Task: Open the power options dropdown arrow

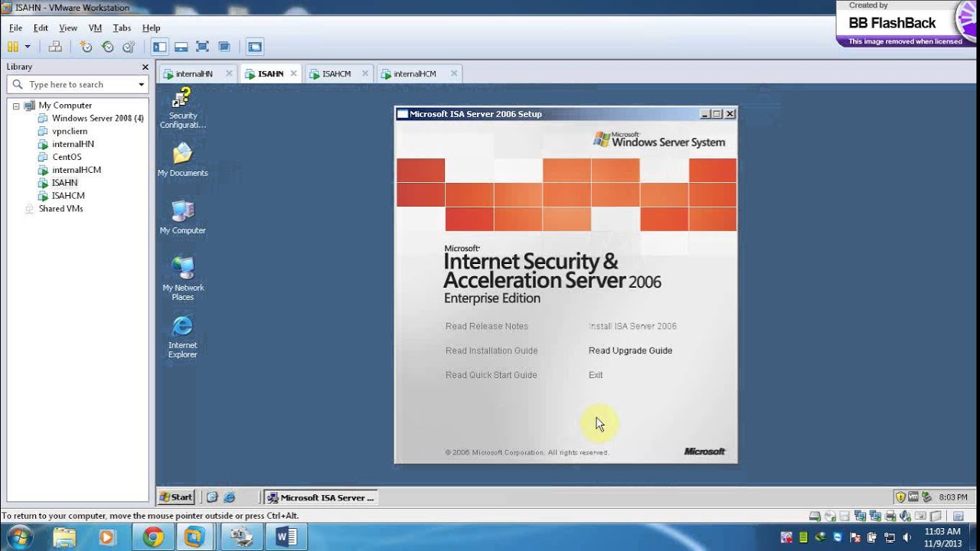Action: tap(28, 47)
